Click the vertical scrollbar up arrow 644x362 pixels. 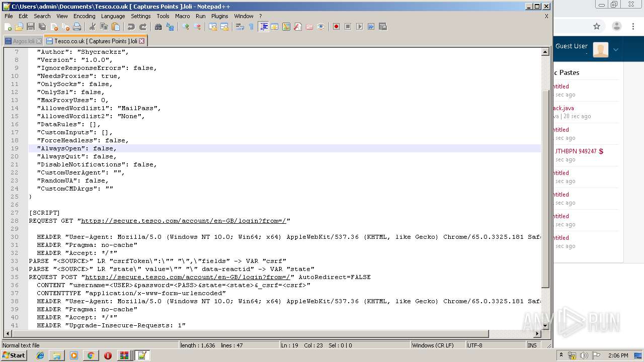[x=545, y=52]
